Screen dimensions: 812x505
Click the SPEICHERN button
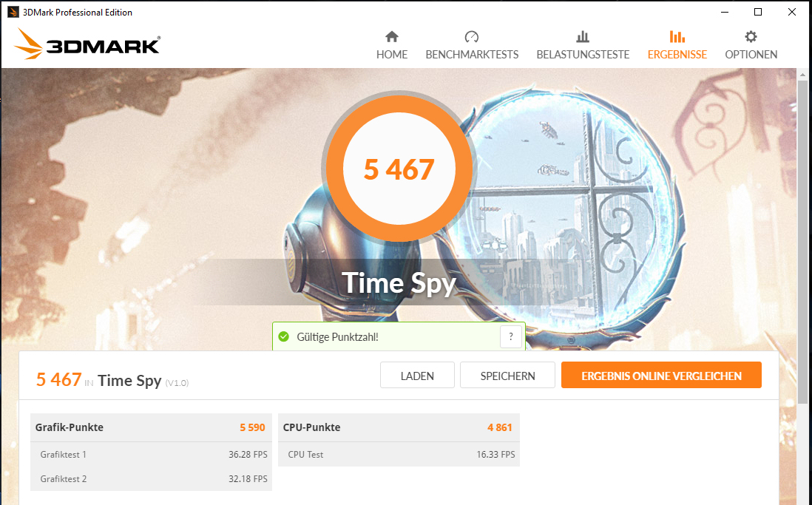click(507, 375)
